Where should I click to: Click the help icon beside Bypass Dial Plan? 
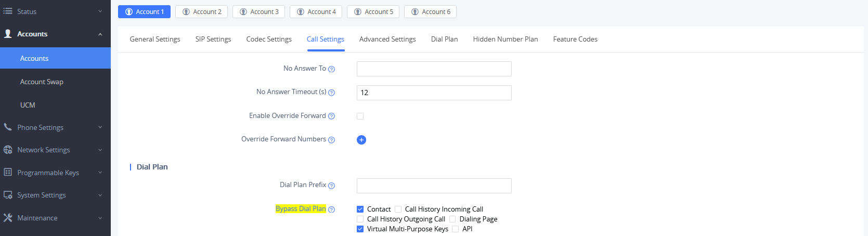(x=331, y=209)
